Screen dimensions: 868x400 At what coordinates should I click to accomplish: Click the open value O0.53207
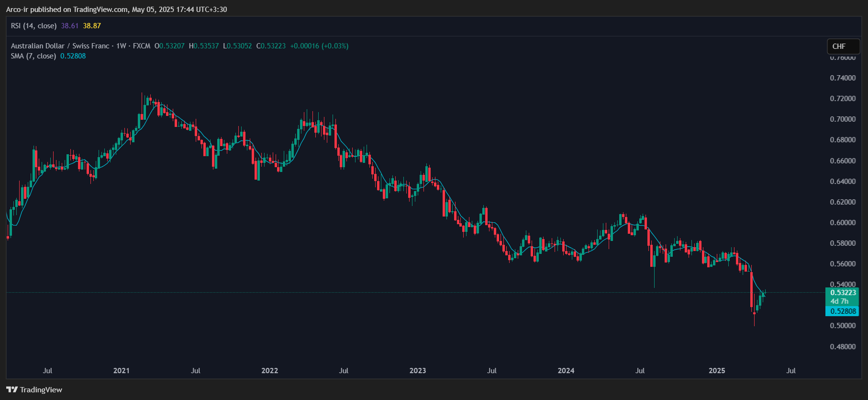coord(169,46)
